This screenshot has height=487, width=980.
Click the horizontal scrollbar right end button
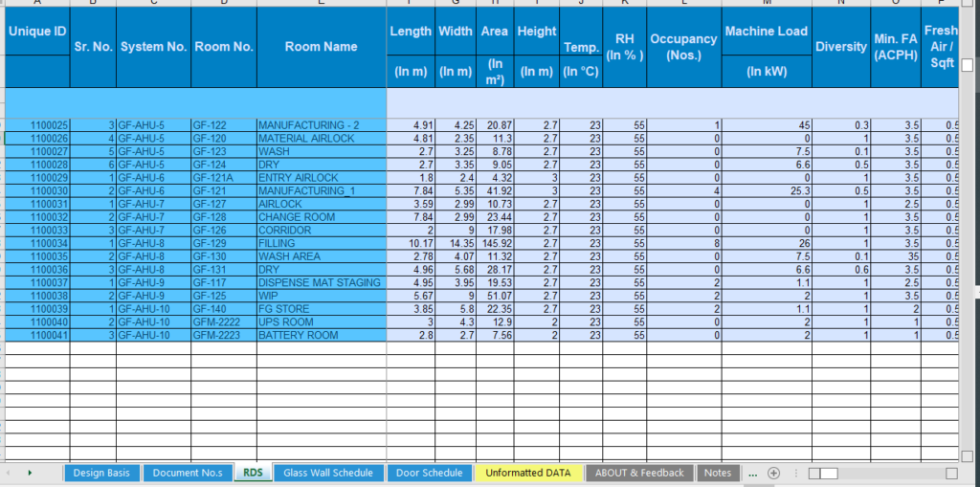(x=950, y=474)
